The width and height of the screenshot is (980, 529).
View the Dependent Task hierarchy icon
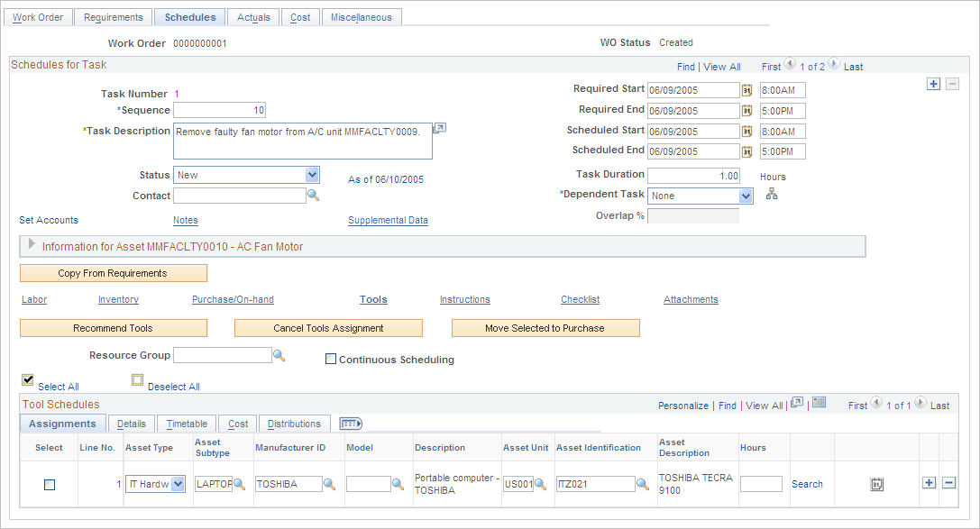click(772, 193)
